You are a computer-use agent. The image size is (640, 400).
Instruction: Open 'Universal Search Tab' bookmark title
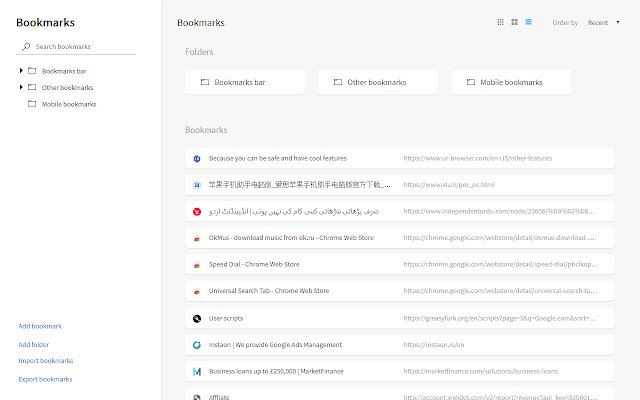[269, 291]
